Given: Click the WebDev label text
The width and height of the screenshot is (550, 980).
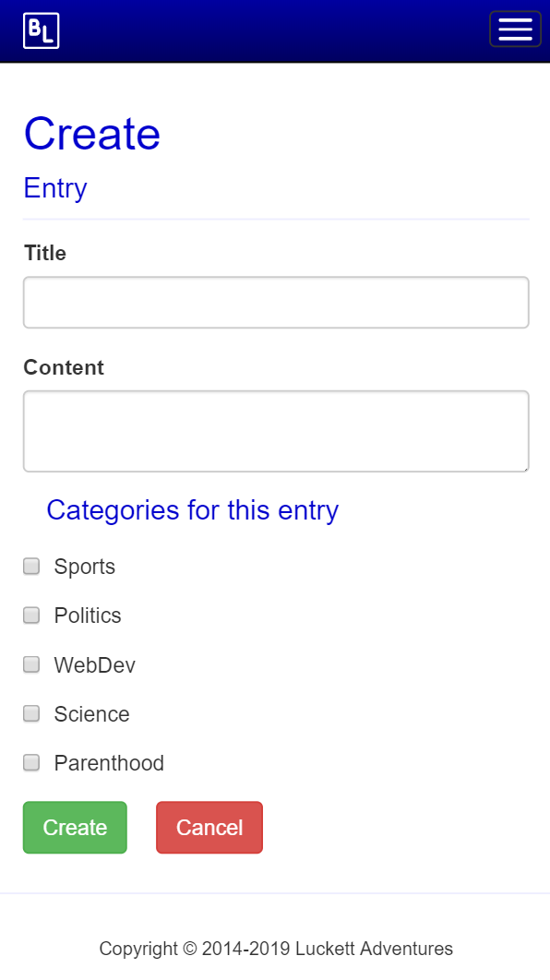Looking at the screenshot, I should (95, 665).
